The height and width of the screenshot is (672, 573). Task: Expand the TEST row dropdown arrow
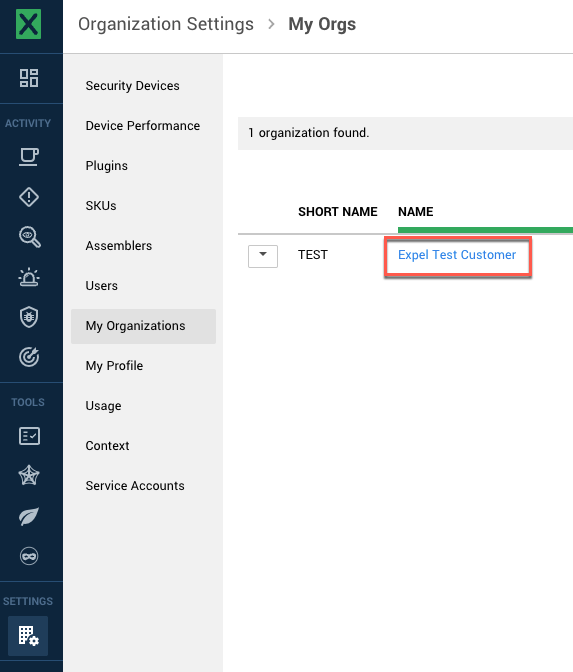263,256
